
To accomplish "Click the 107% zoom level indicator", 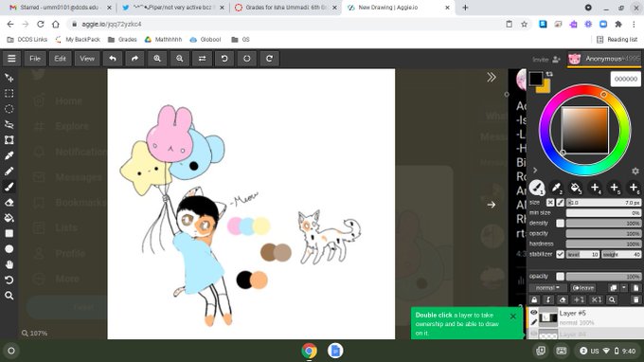I will [35, 334].
